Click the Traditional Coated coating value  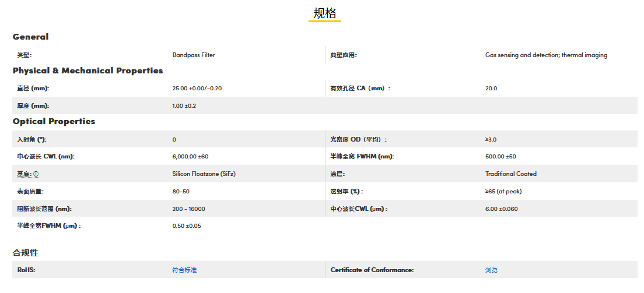tap(510, 174)
